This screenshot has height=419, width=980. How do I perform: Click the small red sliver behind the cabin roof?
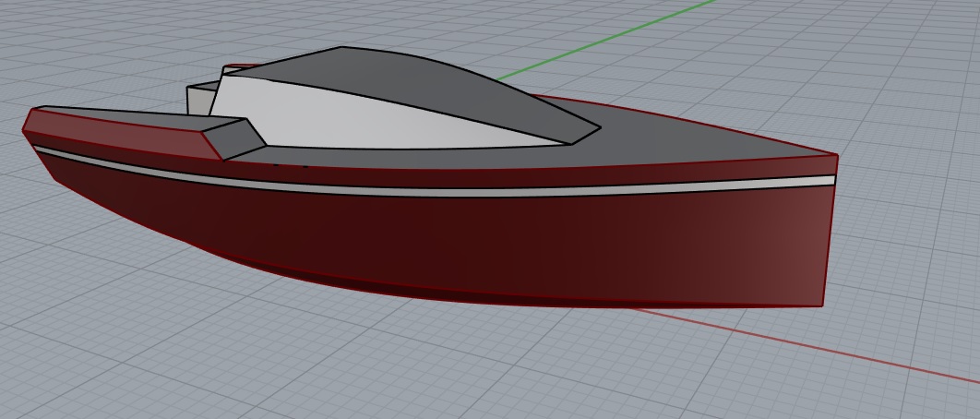coord(238,66)
